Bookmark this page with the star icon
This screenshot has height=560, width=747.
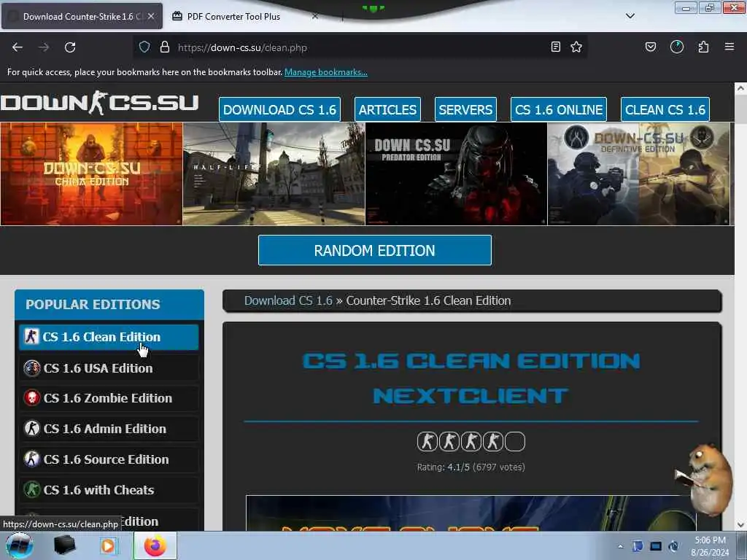(x=576, y=47)
